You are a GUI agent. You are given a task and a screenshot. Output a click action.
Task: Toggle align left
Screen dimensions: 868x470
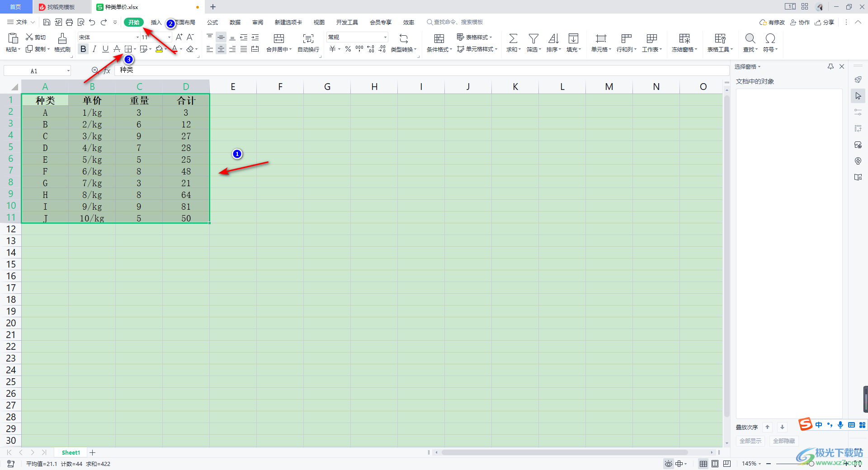pyautogui.click(x=210, y=49)
